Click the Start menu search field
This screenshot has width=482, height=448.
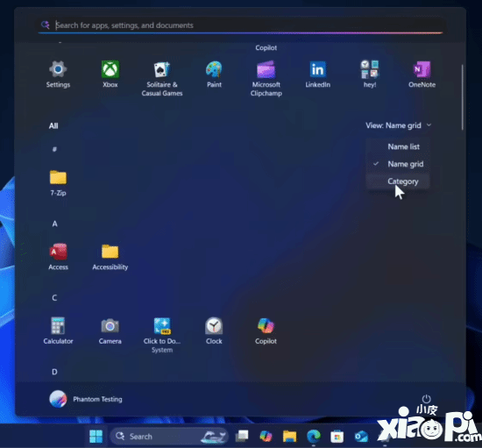pos(241,25)
